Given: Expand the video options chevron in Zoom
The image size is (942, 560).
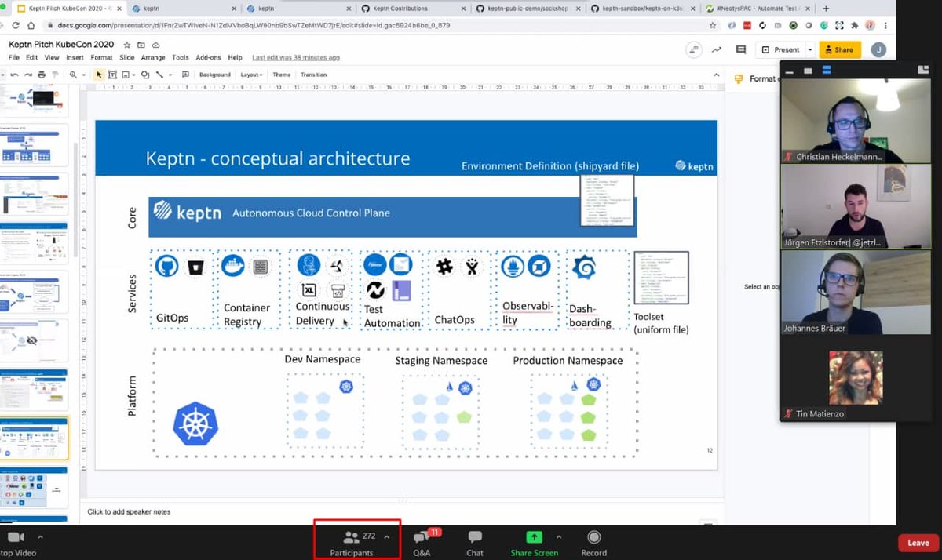Looking at the screenshot, I should click(40, 537).
